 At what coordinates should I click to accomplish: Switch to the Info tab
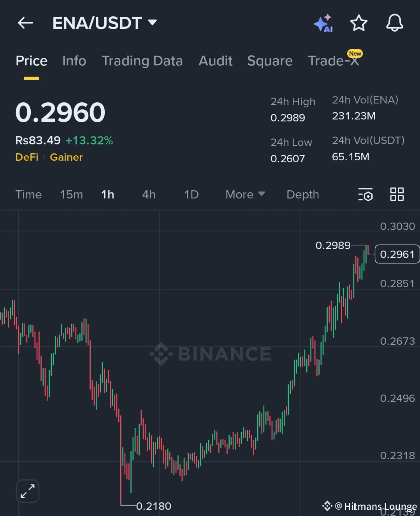coord(74,61)
